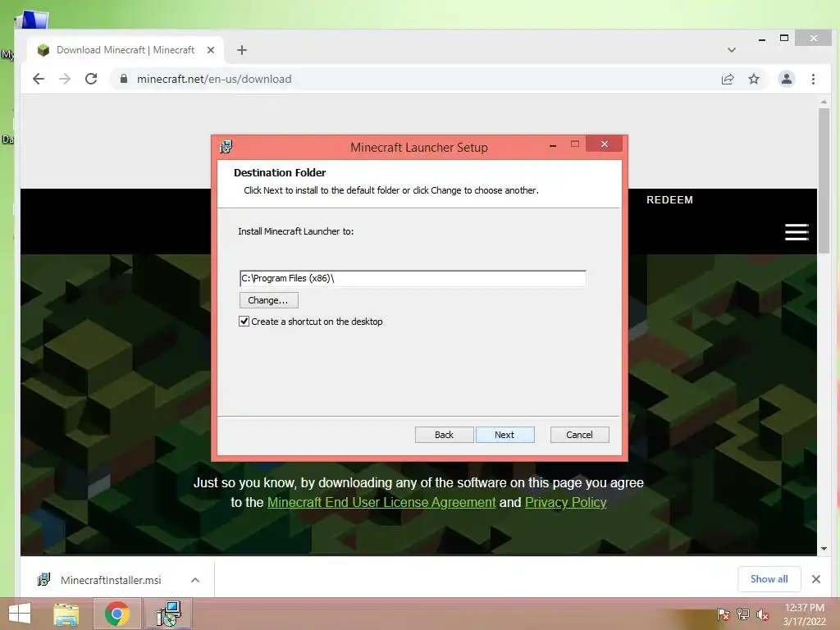Screen dimensions: 840x630
Task: Open the share page icon
Action: coord(728,80)
